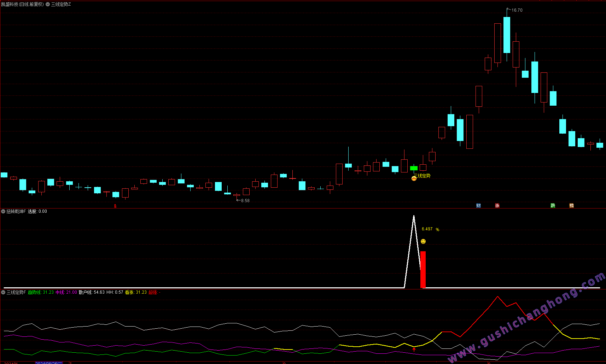
Task: Click the 16.70 high price label
Action: click(x=517, y=10)
